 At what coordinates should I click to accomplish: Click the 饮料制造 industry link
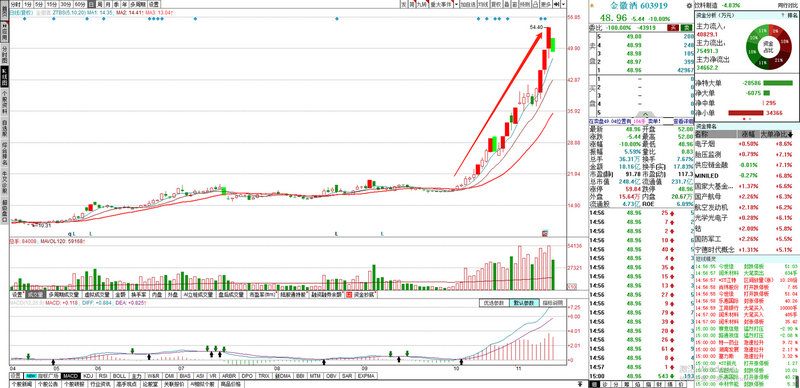pyautogui.click(x=707, y=5)
